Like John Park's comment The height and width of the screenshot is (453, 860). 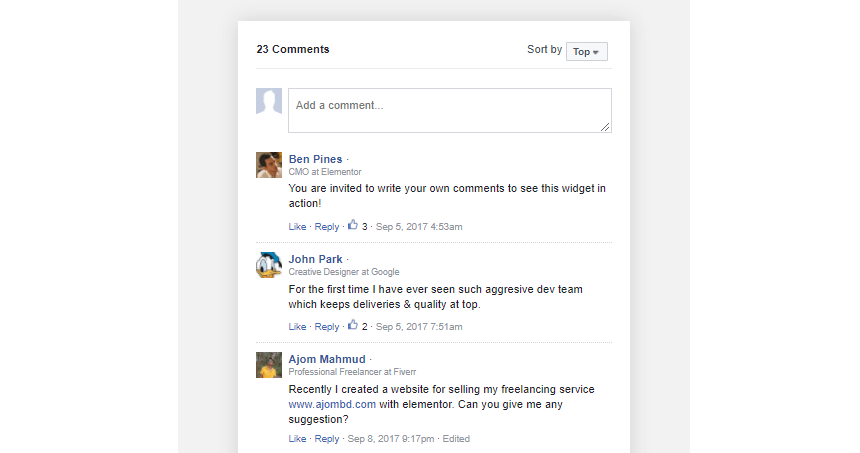[x=297, y=326]
